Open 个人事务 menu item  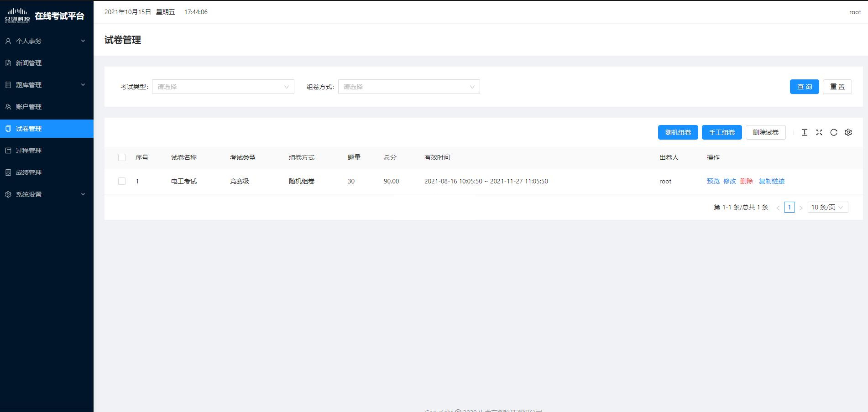coord(47,41)
